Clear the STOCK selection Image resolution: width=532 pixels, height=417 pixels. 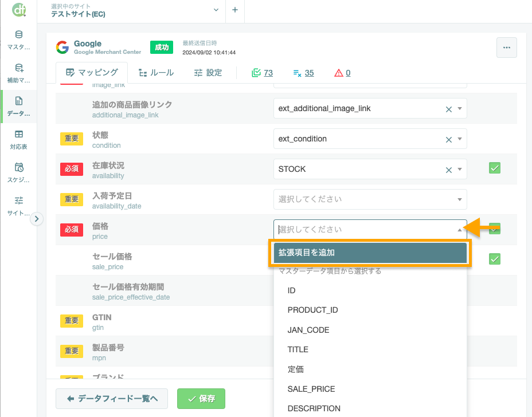pos(448,170)
